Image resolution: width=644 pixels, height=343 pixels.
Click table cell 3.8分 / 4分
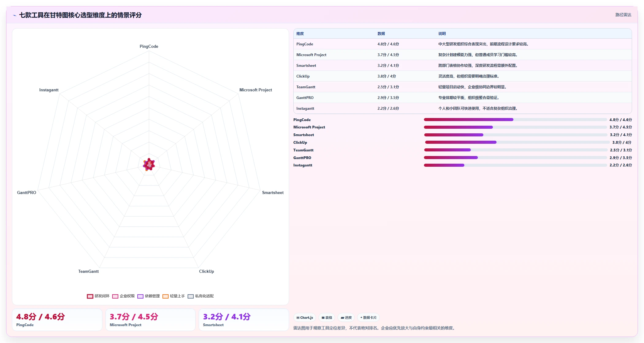[387, 76]
